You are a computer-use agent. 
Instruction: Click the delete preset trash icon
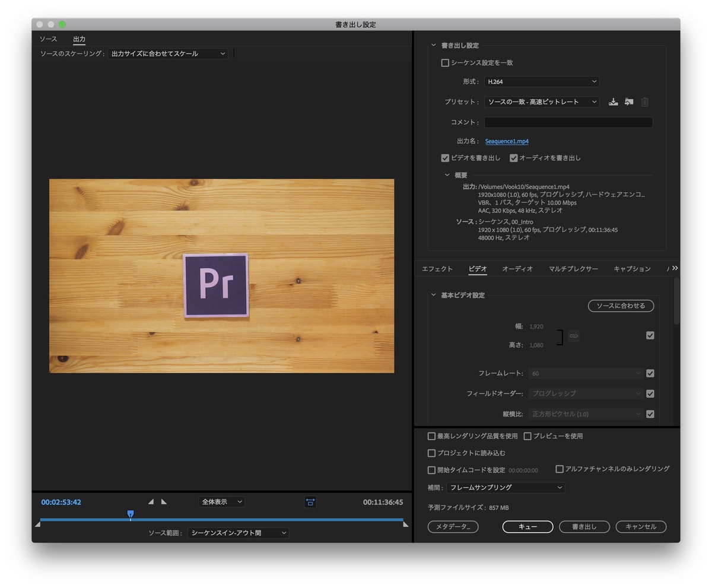pos(645,102)
